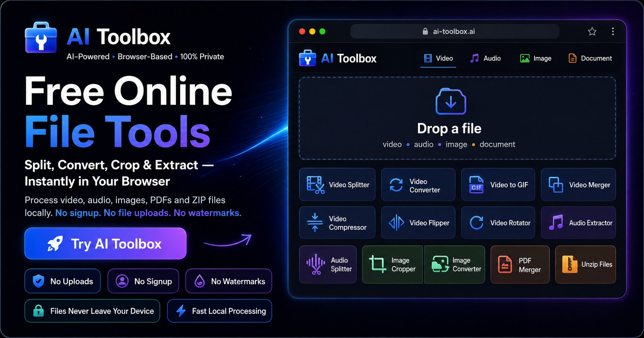Click the 'AI-Powered' tagline text
The width and height of the screenshot is (644, 338).
(88, 57)
